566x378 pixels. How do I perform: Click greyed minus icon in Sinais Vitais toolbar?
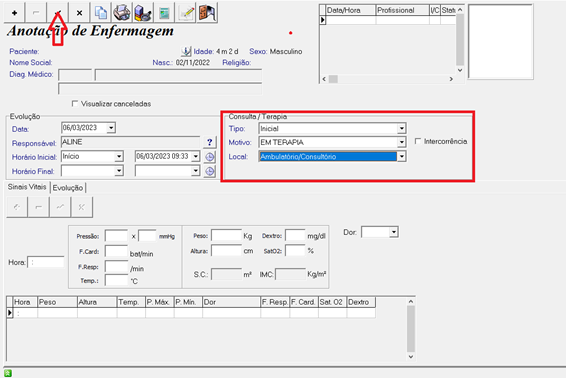click(39, 207)
